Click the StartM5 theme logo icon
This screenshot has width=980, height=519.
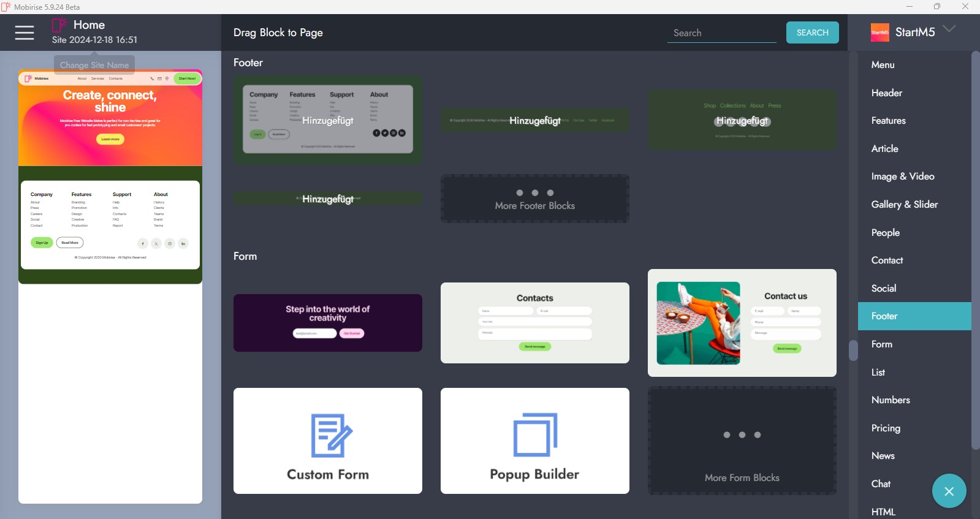(x=880, y=32)
